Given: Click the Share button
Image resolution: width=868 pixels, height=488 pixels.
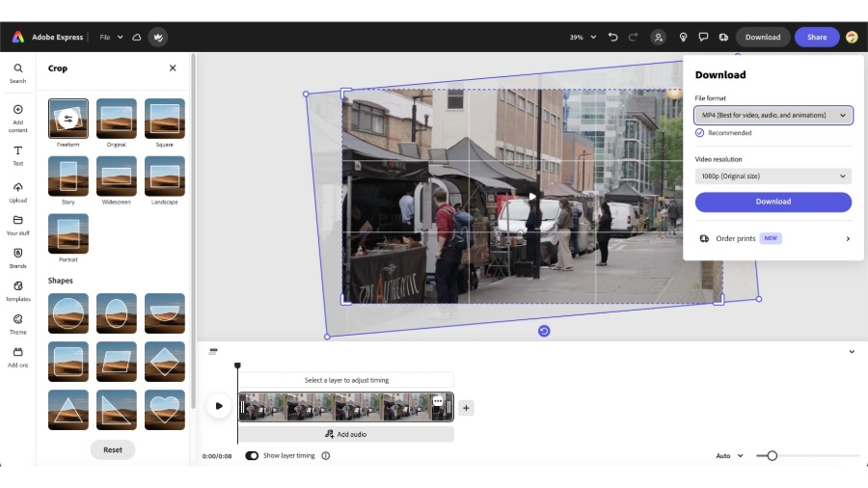Looking at the screenshot, I should [817, 37].
